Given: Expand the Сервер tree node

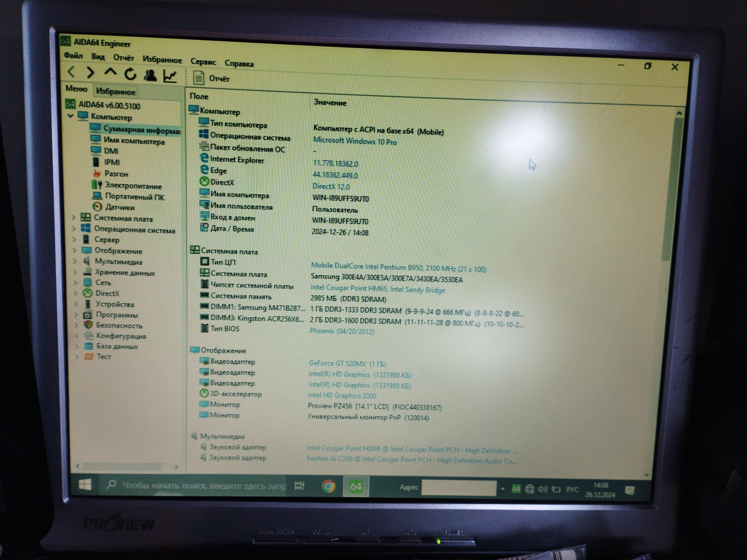Looking at the screenshot, I should [74, 239].
